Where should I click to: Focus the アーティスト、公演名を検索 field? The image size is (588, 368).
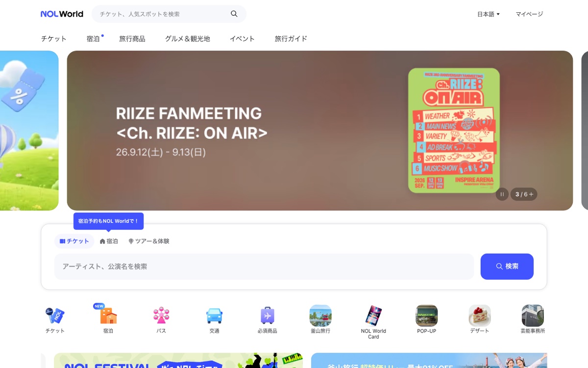point(264,266)
